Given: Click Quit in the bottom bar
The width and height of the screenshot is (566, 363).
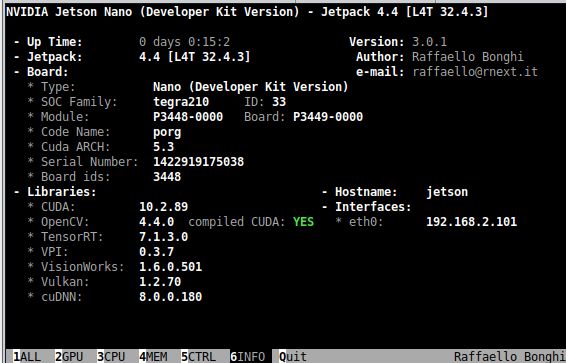Looking at the screenshot, I should click(293, 357).
